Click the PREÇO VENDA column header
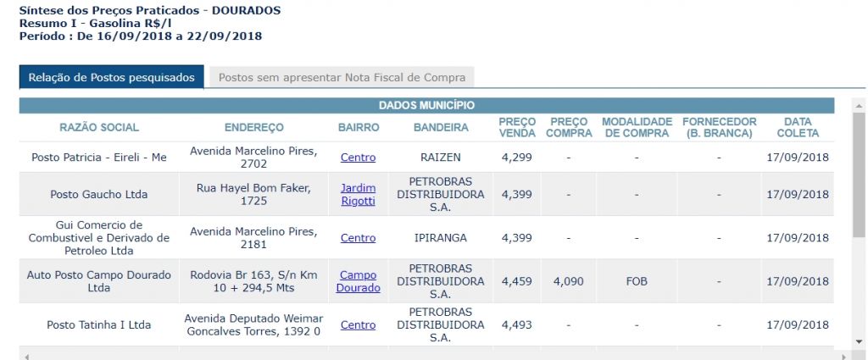Image resolution: width=868 pixels, height=360 pixels. (517, 128)
